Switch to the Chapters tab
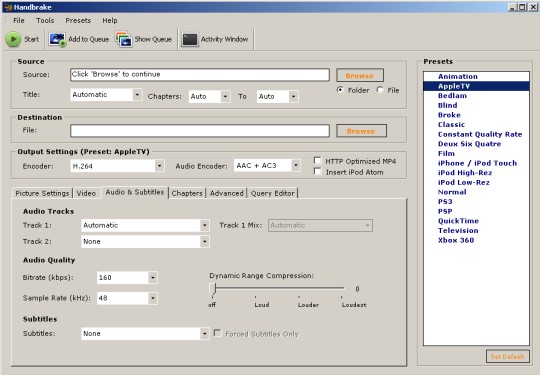The image size is (540, 375). pos(187,193)
